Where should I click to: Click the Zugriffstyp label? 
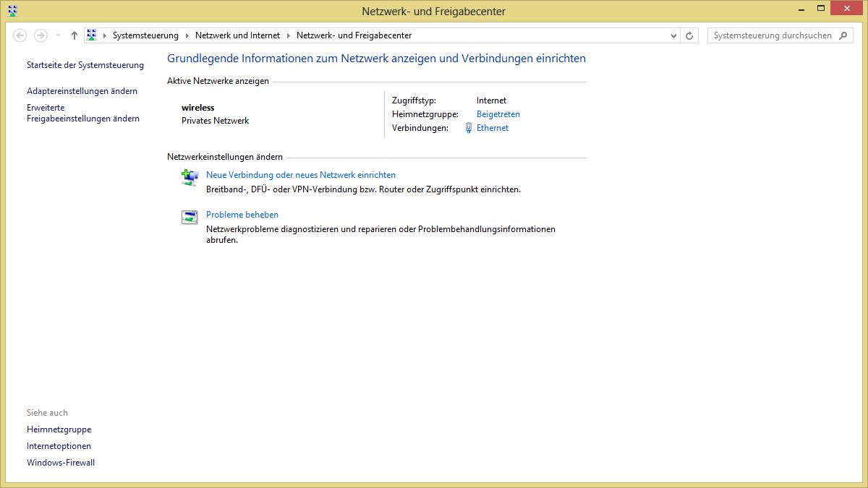pyautogui.click(x=414, y=100)
